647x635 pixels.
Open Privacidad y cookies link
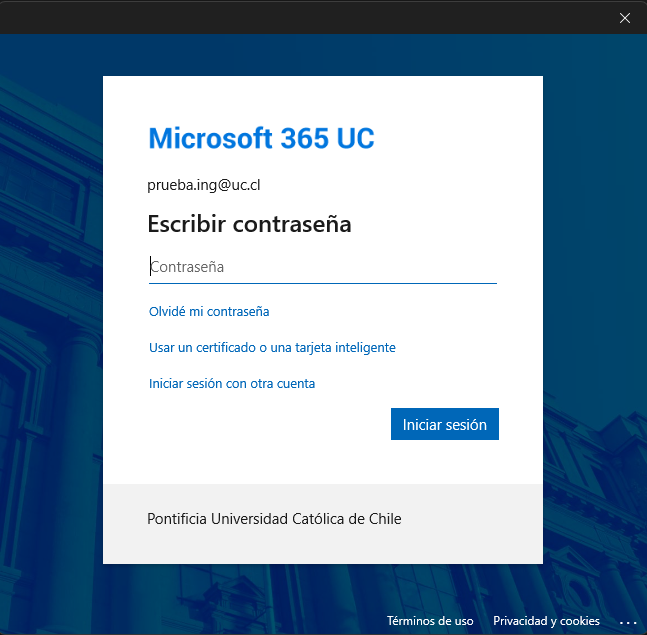click(x=546, y=621)
